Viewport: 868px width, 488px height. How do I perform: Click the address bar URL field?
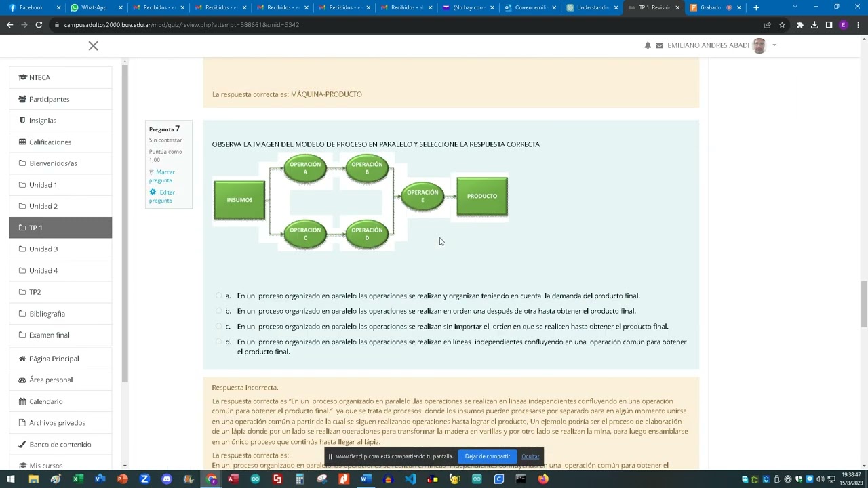407,25
